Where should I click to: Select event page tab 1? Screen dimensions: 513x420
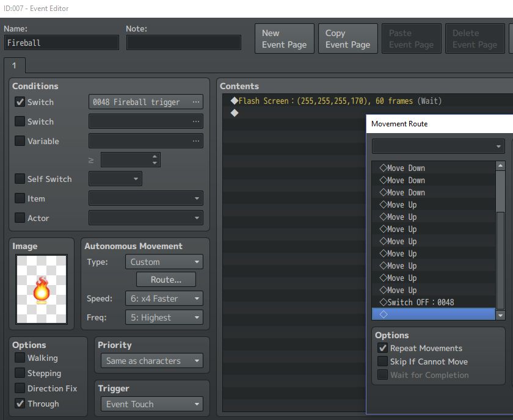[15, 66]
